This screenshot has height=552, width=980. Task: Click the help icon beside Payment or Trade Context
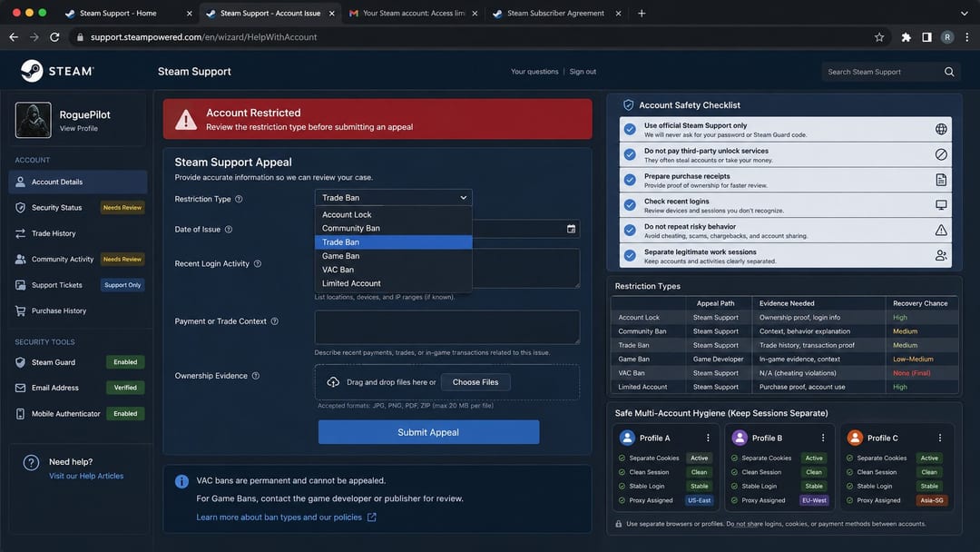(x=274, y=321)
